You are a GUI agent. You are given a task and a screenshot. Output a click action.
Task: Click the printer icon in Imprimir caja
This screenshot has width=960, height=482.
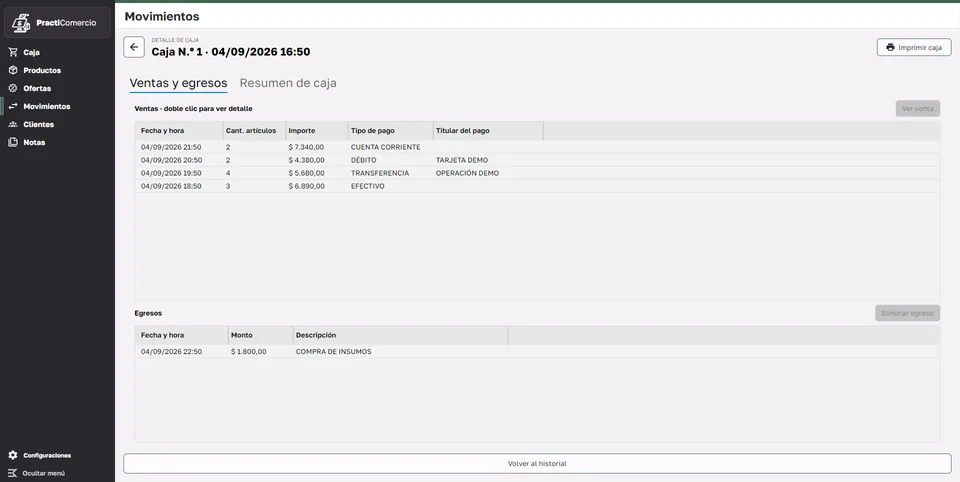(x=890, y=47)
